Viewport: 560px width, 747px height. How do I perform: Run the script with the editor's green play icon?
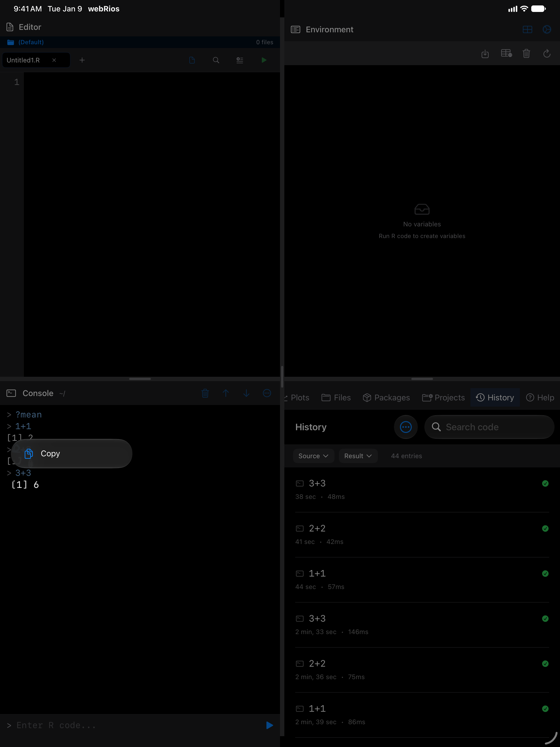click(264, 60)
